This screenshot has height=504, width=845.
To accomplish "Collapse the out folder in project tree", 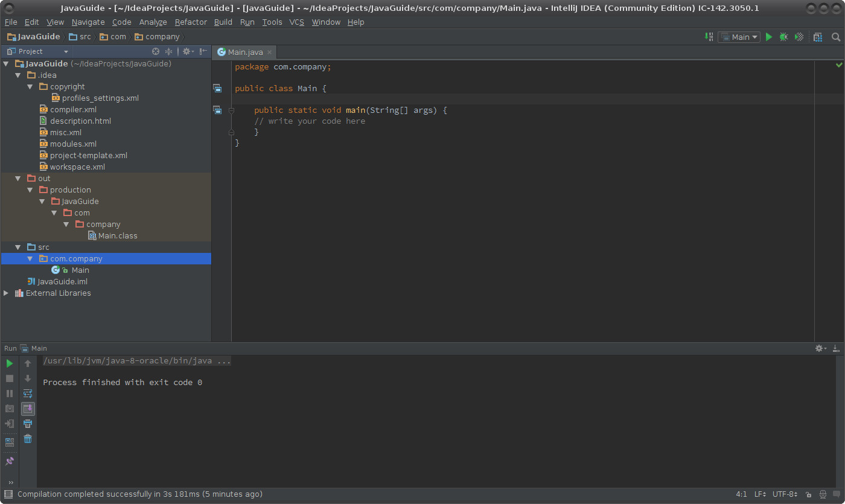I will [x=18, y=179].
